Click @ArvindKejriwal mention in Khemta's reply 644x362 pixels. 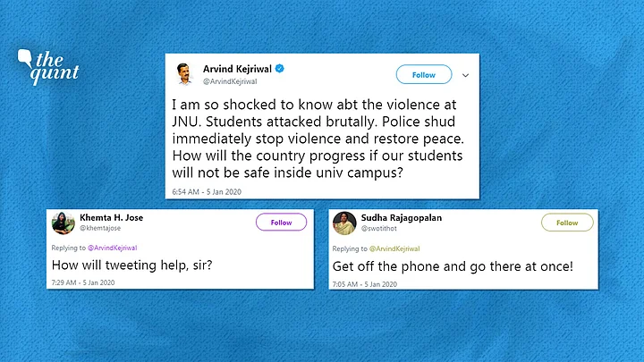(x=112, y=248)
